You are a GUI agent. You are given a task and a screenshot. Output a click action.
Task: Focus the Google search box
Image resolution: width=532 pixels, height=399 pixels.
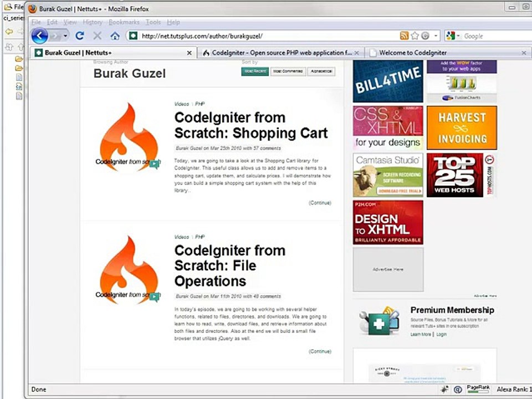point(497,36)
